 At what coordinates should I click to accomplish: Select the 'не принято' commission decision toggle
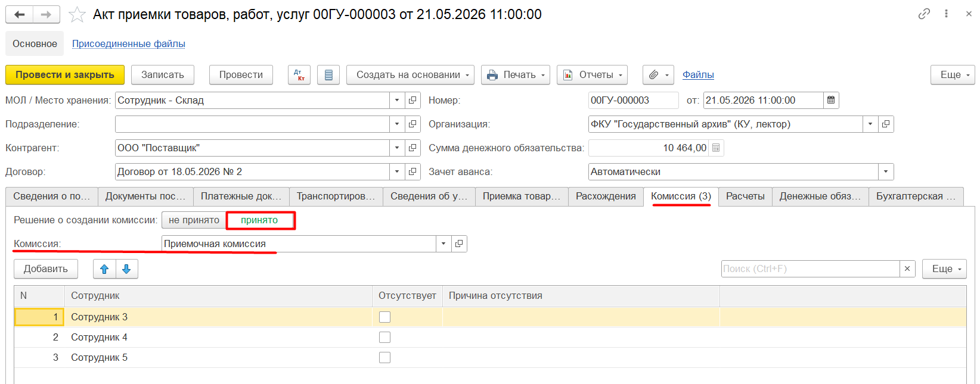(194, 220)
